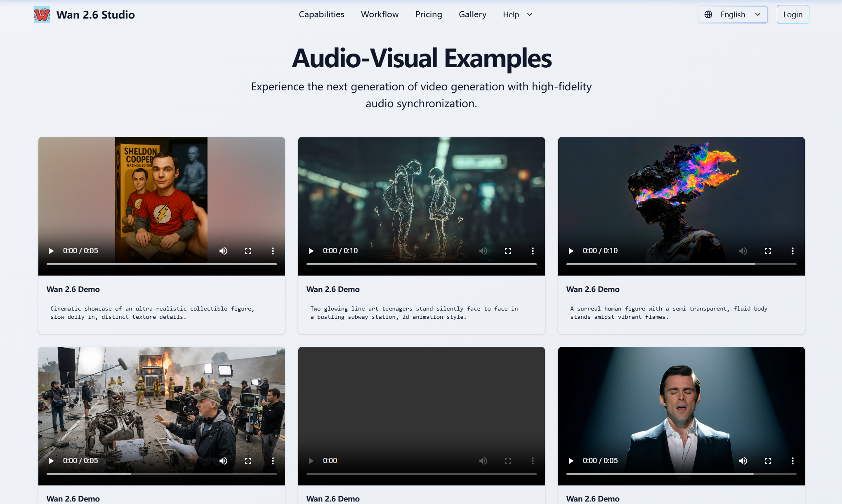Click the 'A surreal human figure' description

coord(669,313)
